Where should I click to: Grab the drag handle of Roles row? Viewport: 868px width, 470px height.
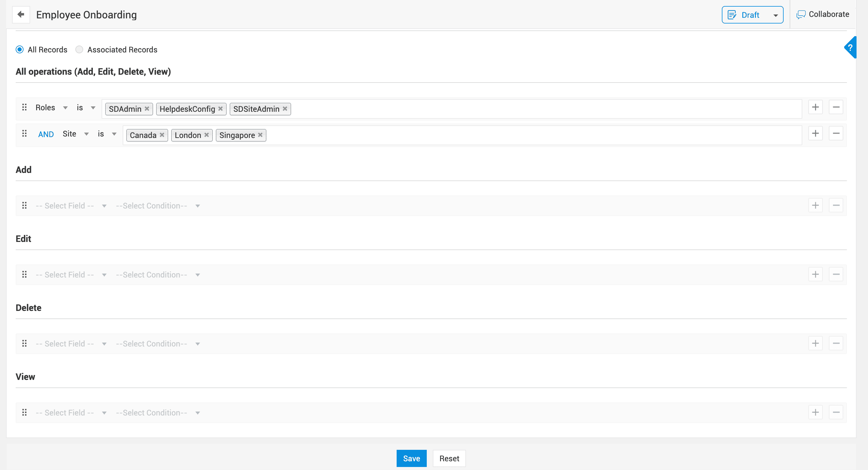24,107
